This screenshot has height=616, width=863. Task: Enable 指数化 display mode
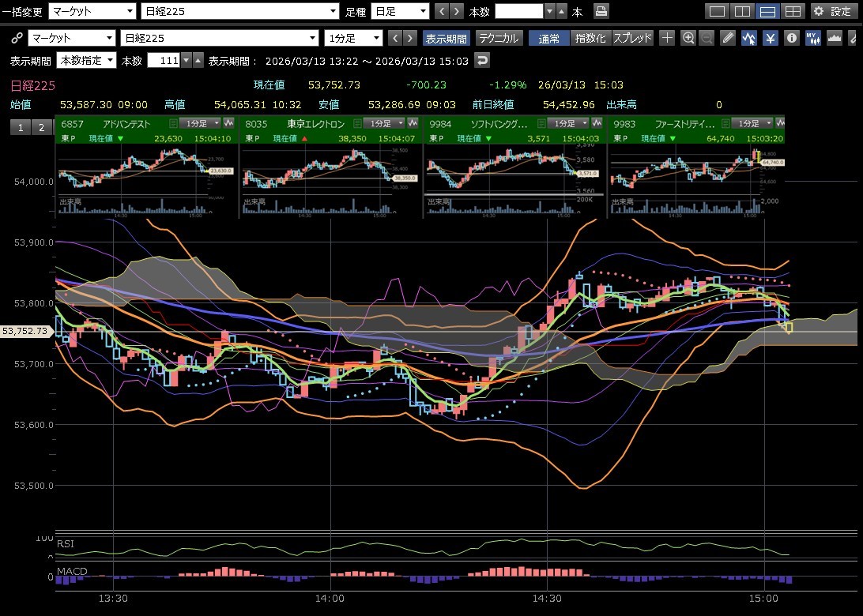click(591, 38)
